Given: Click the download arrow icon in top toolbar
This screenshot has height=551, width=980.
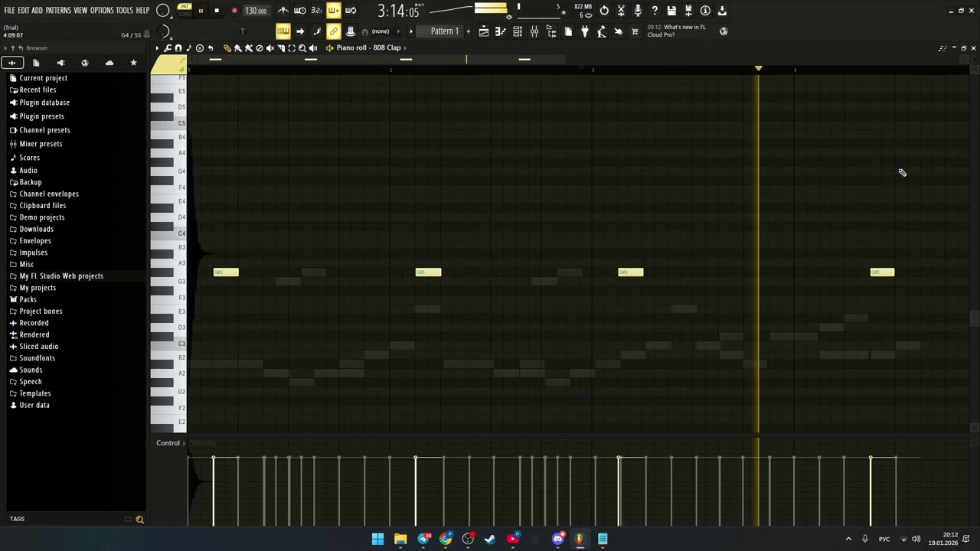Looking at the screenshot, I should click(721, 11).
